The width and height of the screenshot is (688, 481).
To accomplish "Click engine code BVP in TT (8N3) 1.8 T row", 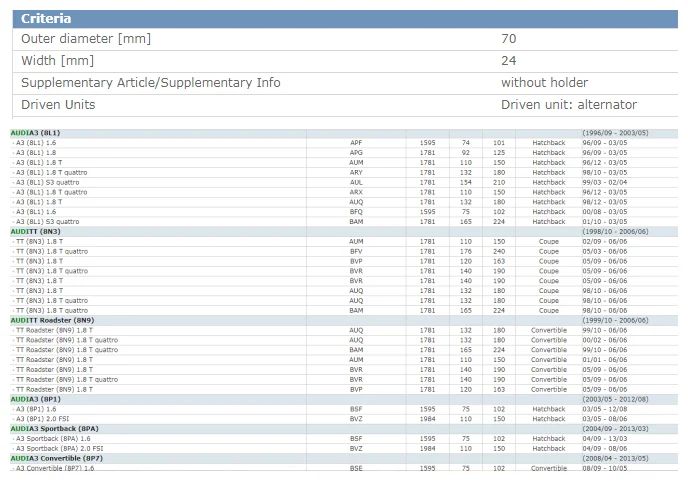I will 356,262.
